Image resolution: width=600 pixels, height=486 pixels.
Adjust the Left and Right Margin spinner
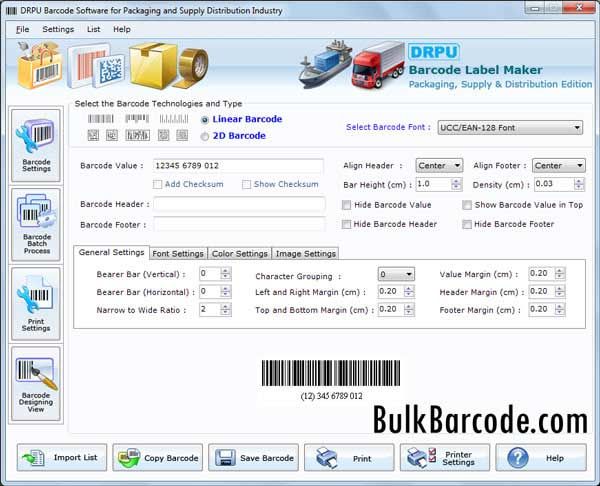click(409, 292)
